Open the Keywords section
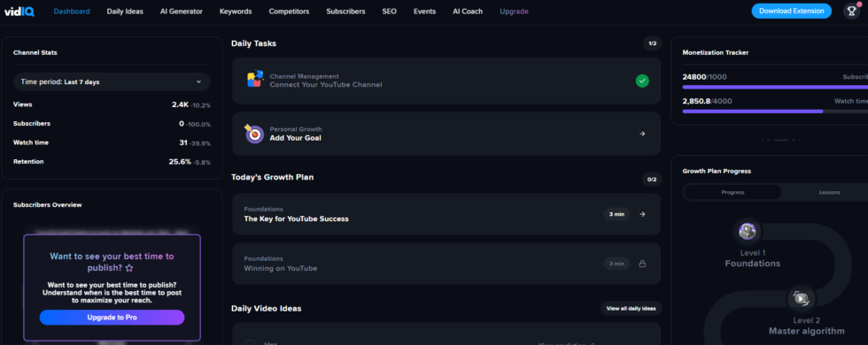868x345 pixels. [236, 11]
